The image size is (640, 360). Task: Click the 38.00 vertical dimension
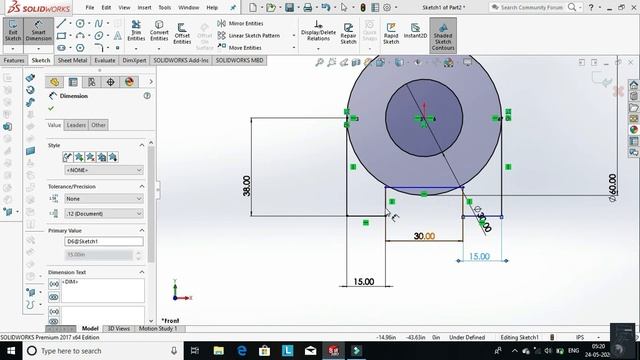point(247,186)
